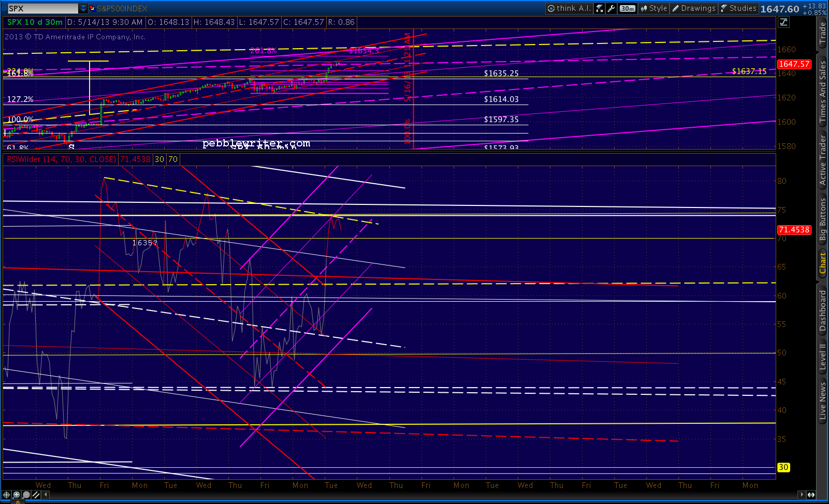The width and height of the screenshot is (829, 504).
Task: Open the think A.I. assistant
Action: [569, 8]
